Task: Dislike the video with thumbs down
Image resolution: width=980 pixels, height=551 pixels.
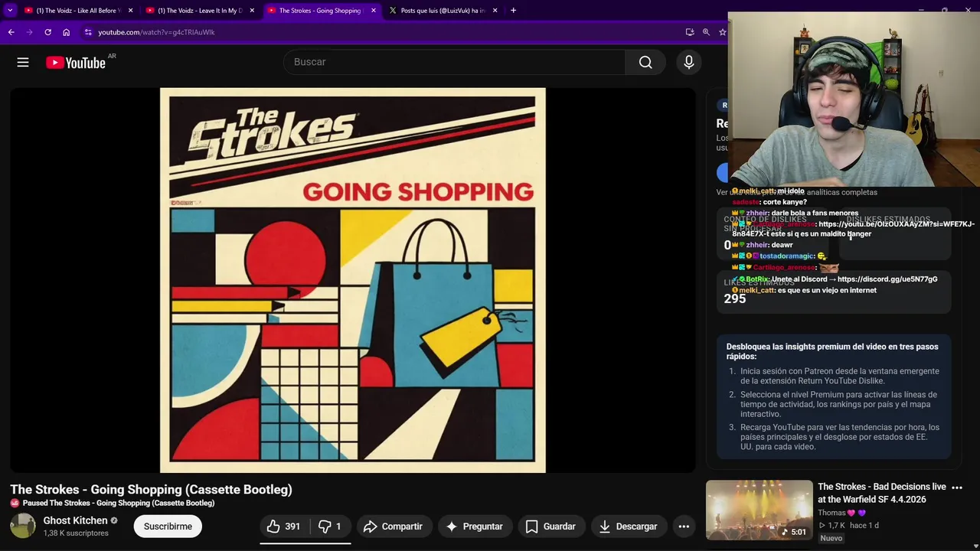Action: [330, 527]
